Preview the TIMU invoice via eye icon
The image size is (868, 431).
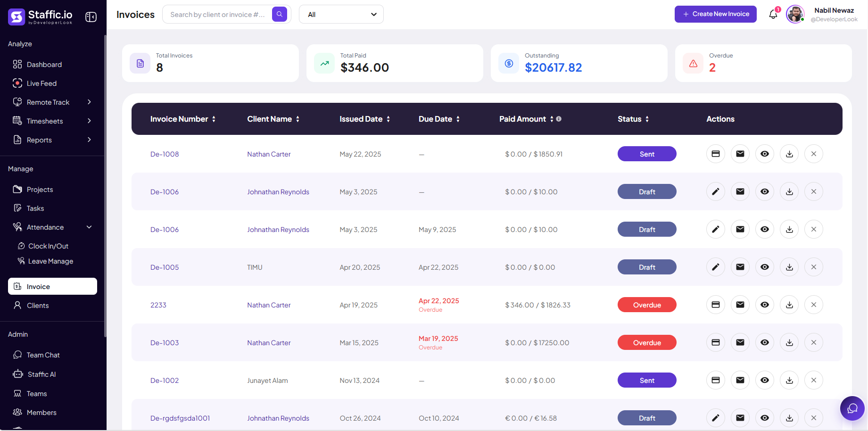coord(765,267)
